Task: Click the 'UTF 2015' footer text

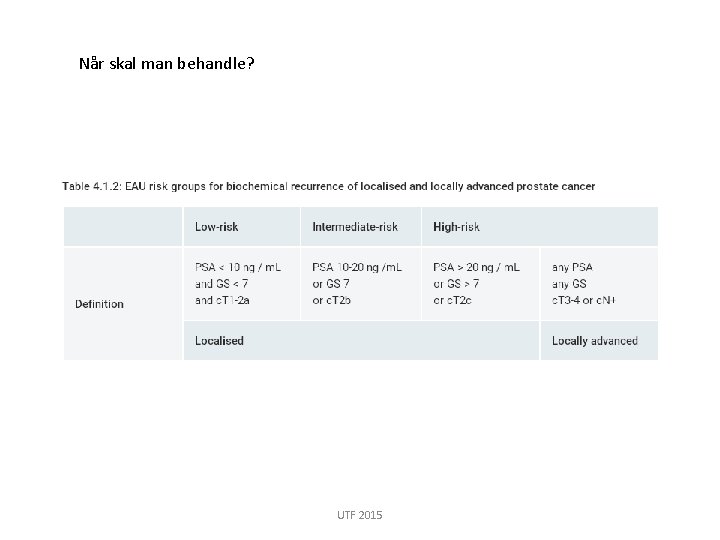Action: tap(360, 515)
